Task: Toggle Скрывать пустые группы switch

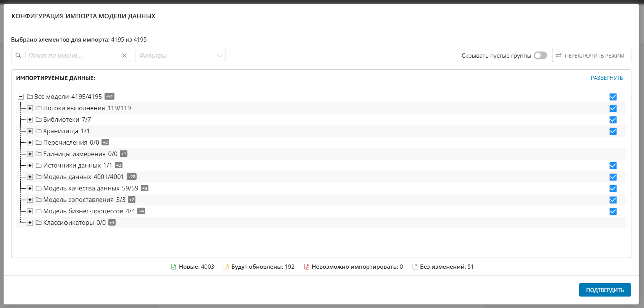Action: (540, 55)
